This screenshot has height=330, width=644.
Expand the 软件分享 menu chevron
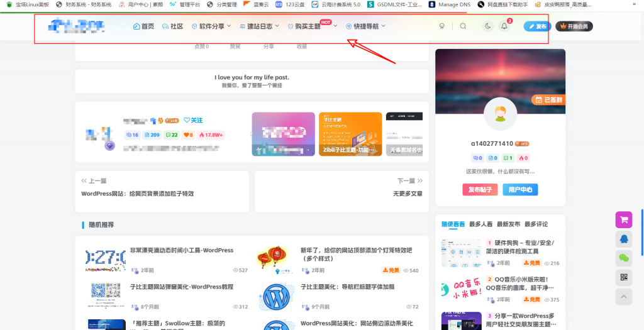(x=229, y=26)
